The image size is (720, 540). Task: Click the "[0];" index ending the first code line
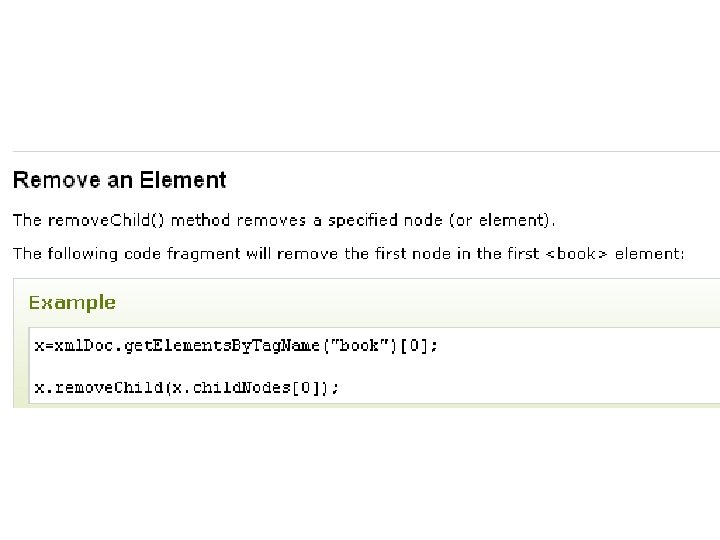(421, 346)
